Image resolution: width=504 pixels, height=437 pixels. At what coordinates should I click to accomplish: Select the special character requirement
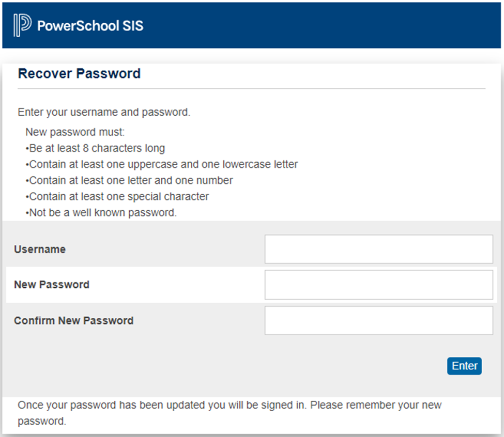click(x=118, y=196)
